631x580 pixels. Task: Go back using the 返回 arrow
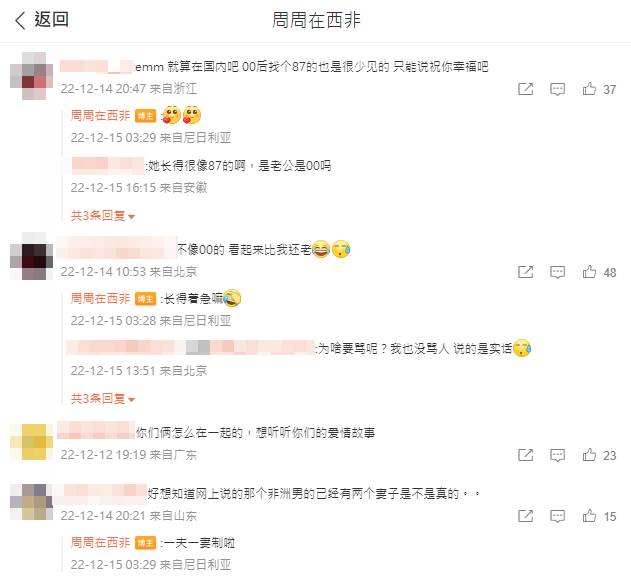click(x=20, y=20)
